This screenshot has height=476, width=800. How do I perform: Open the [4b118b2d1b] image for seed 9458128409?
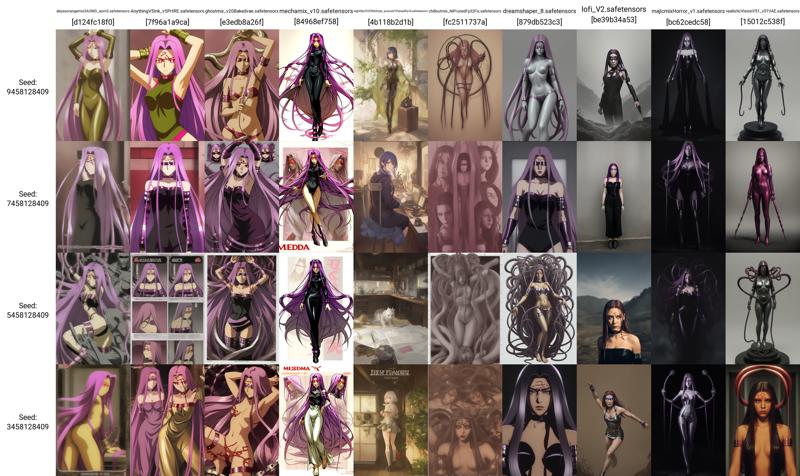click(391, 85)
